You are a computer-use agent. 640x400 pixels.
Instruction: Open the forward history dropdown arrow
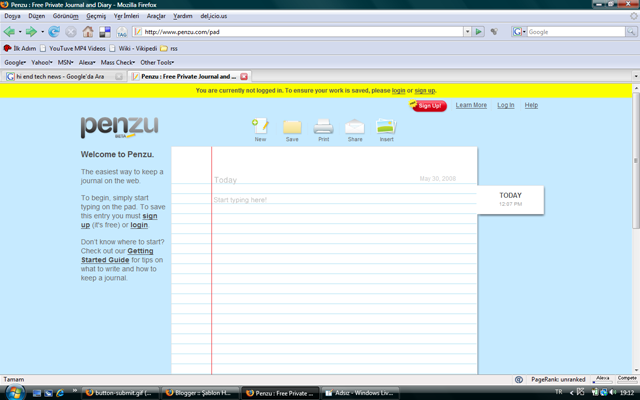(x=42, y=31)
